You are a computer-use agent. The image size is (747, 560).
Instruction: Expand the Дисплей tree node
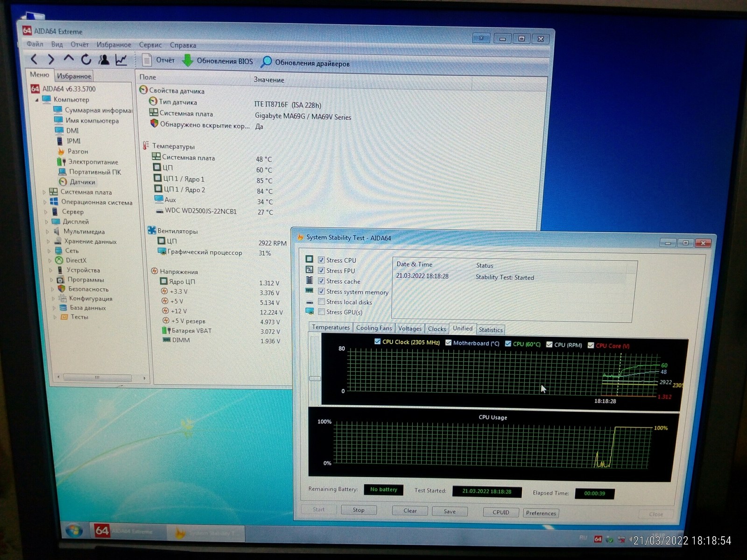tap(47, 222)
